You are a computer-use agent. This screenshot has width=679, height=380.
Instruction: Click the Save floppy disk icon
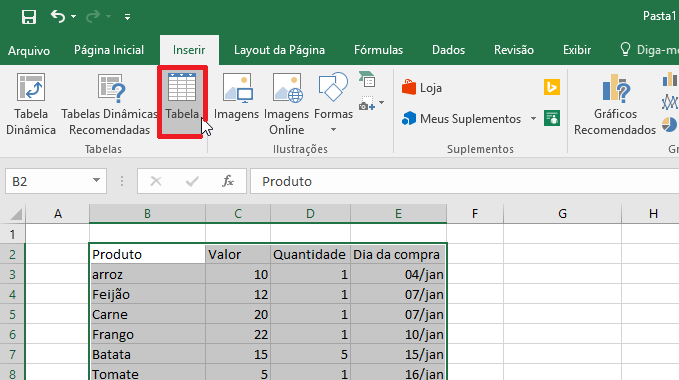point(29,17)
